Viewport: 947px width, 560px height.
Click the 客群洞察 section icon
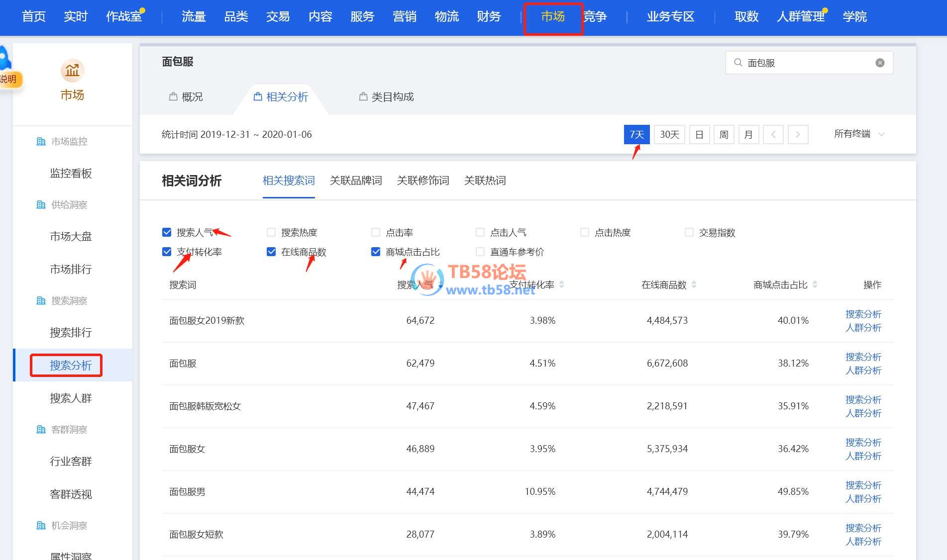tap(41, 430)
